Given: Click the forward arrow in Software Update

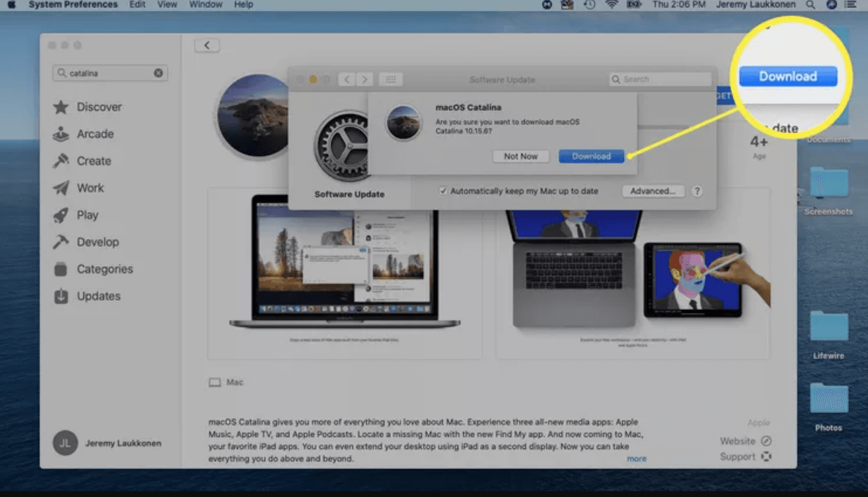Looking at the screenshot, I should 363,79.
